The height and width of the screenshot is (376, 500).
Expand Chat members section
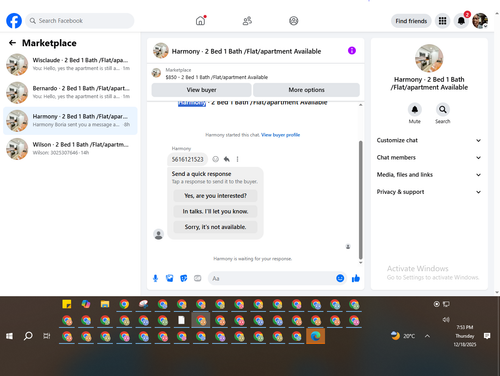click(429, 158)
